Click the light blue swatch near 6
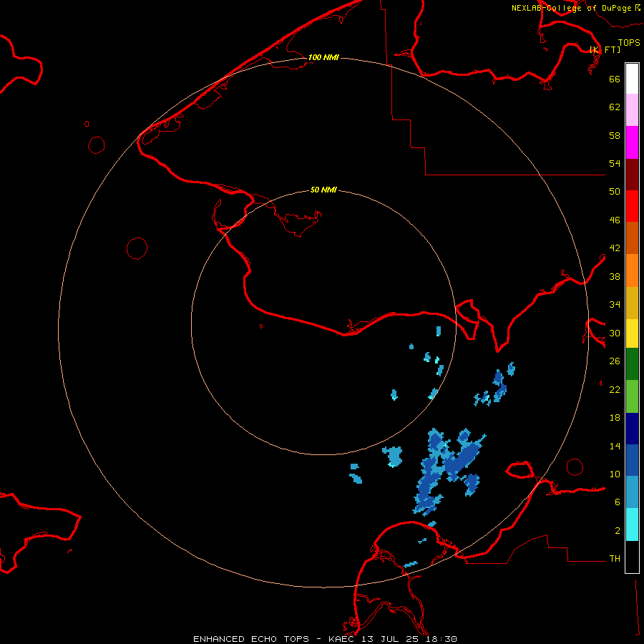Viewport: 644px width, 644px height. click(632, 492)
